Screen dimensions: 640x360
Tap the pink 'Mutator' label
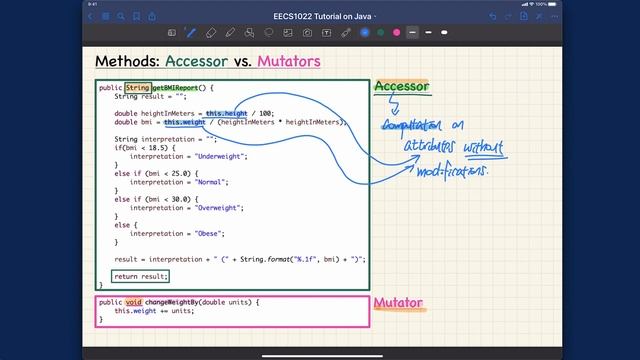click(x=398, y=303)
